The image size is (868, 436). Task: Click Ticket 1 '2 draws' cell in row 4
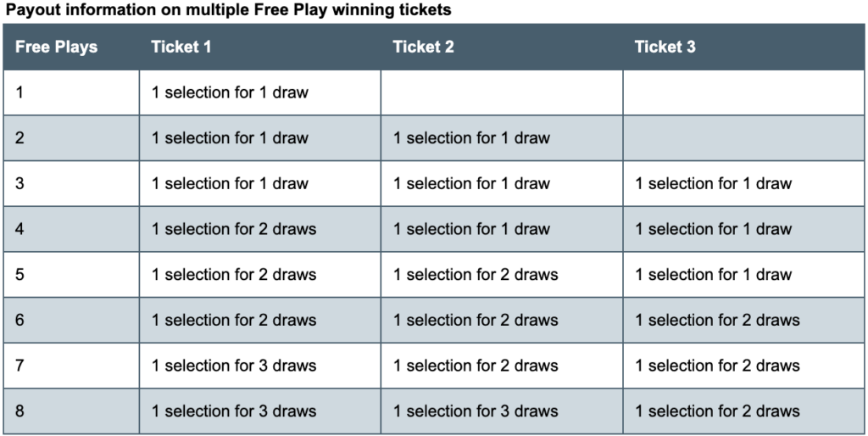click(x=259, y=229)
